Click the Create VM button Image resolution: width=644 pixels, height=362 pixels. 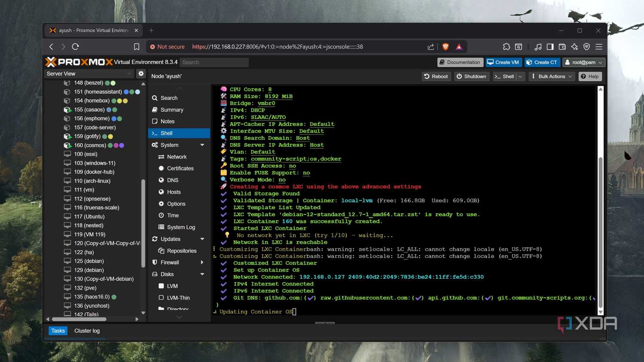point(504,62)
